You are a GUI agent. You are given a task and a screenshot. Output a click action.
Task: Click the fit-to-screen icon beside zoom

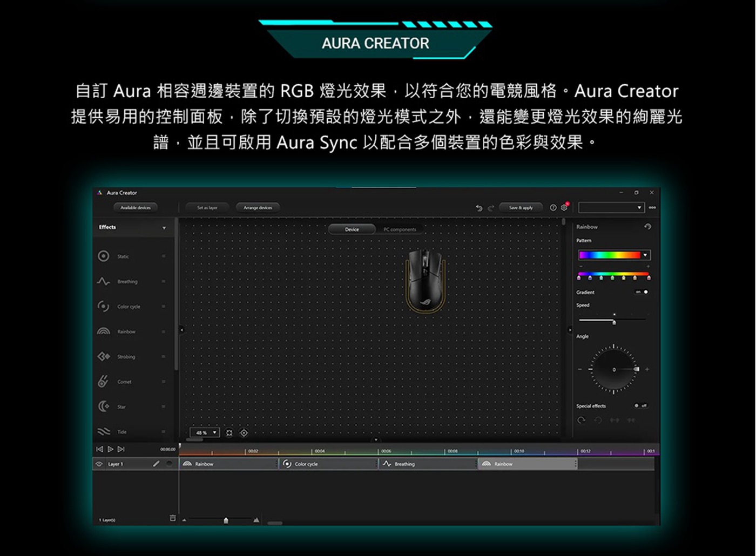click(x=229, y=433)
